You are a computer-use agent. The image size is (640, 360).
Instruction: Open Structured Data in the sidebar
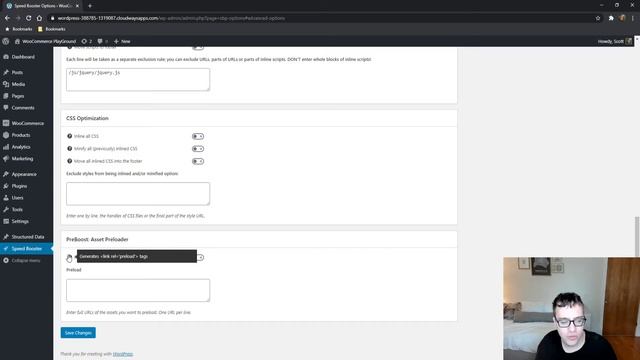[27, 237]
